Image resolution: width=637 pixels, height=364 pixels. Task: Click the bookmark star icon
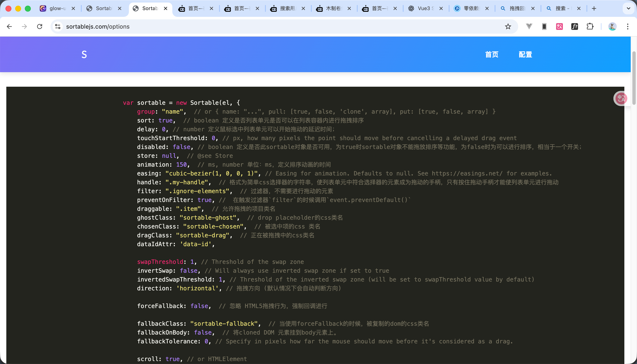point(508,27)
